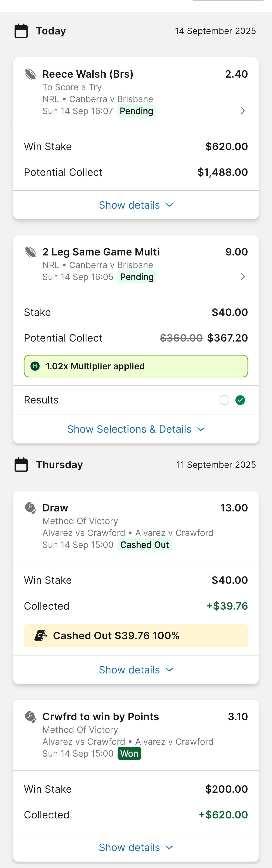
Task: Expand Show details under Reece Walsh bet
Action: 136,205
